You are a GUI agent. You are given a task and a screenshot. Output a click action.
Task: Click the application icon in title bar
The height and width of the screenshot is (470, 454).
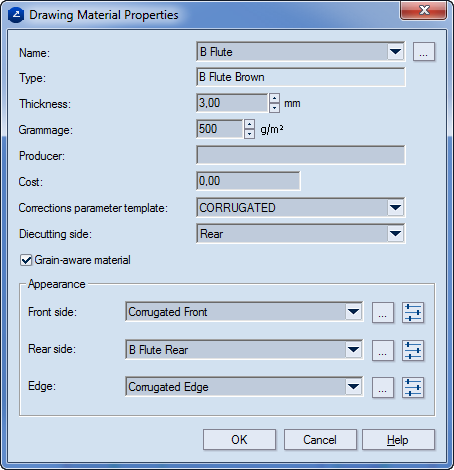[x=16, y=15]
